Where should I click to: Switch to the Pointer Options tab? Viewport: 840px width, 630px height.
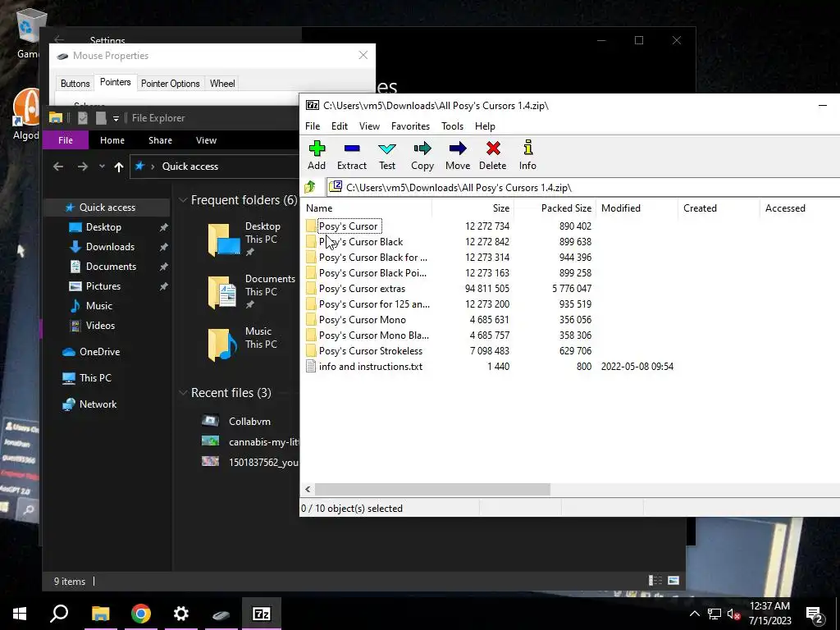171,84
